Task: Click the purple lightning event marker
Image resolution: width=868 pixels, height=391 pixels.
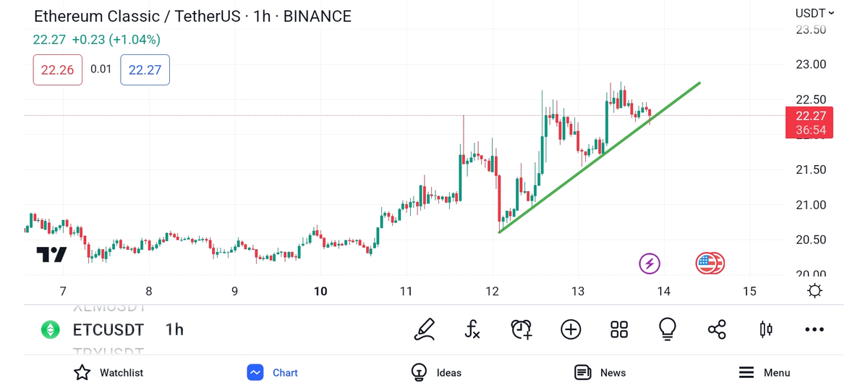Action: pyautogui.click(x=650, y=264)
